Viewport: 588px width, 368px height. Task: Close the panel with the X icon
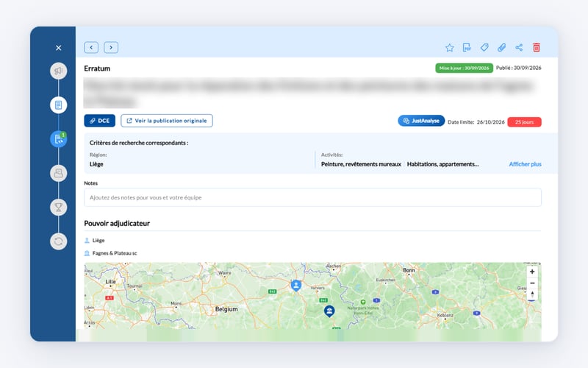click(59, 48)
